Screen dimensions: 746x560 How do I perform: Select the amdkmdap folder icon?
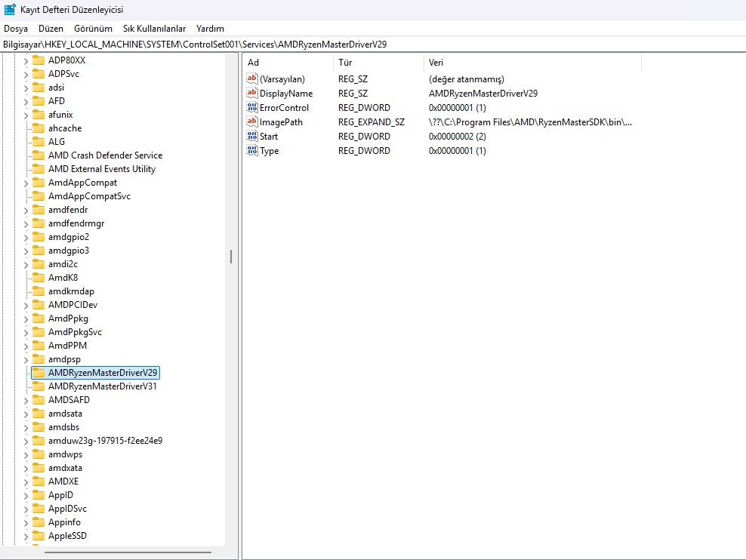[38, 291]
